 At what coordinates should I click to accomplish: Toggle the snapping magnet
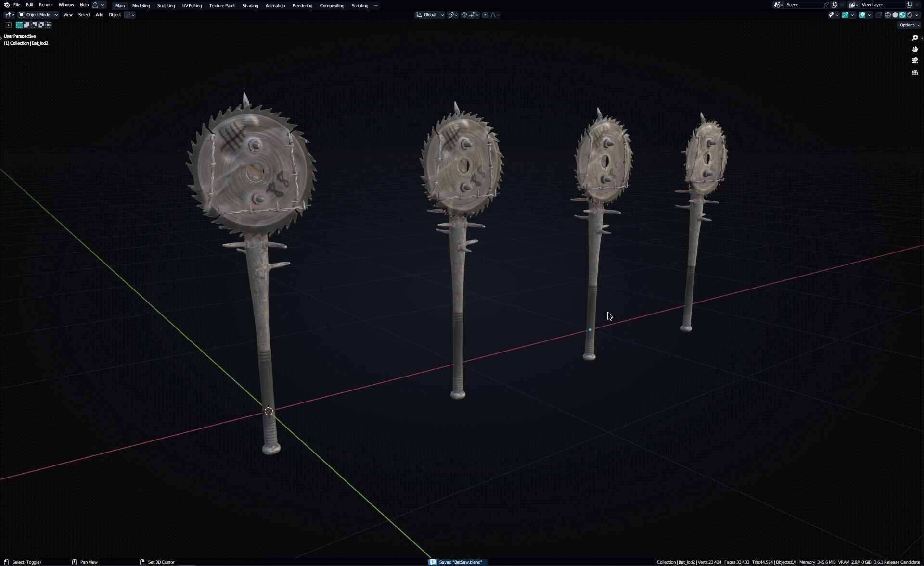point(464,15)
